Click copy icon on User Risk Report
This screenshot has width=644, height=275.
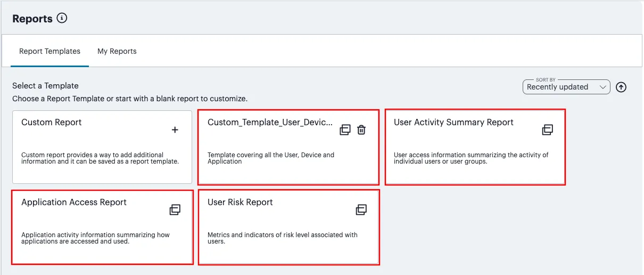tap(361, 209)
